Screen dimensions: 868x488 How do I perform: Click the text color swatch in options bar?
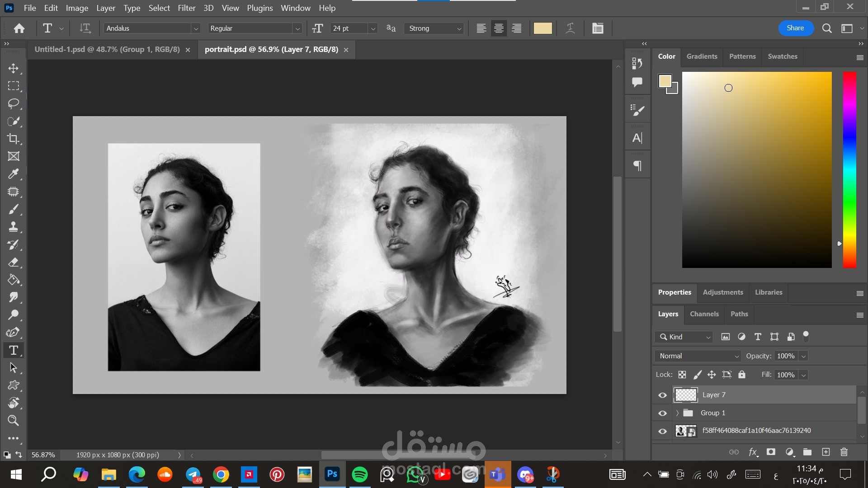(542, 28)
